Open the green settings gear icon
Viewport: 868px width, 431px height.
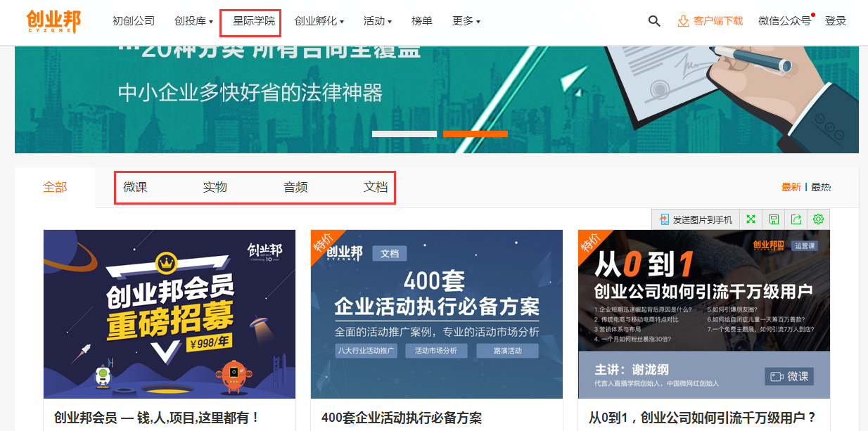tap(819, 219)
